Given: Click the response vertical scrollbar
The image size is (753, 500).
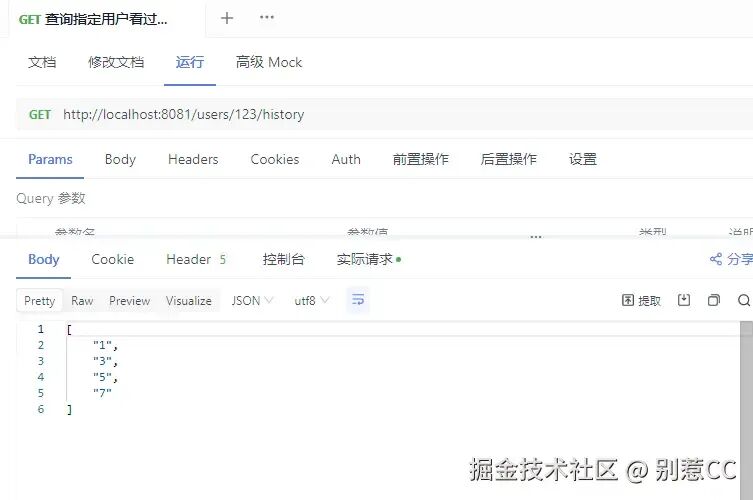Looking at the screenshot, I should tap(746, 411).
